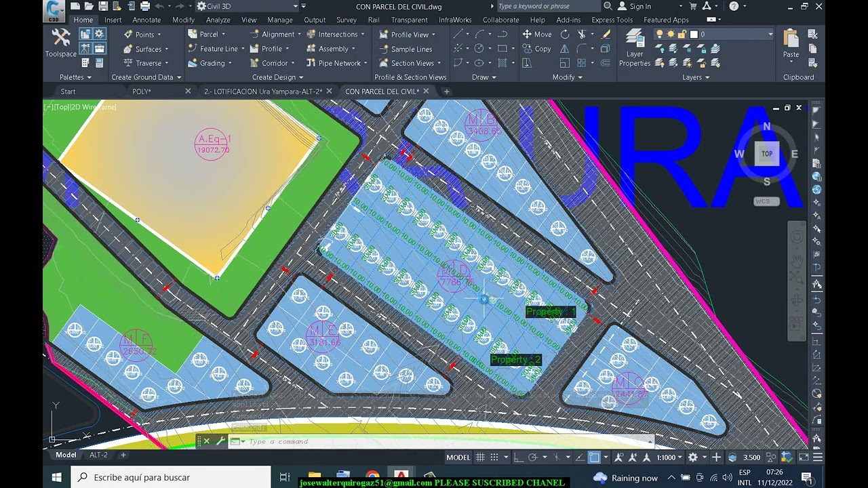Toggle polar tracking in status bar
868x488 pixels.
click(533, 457)
